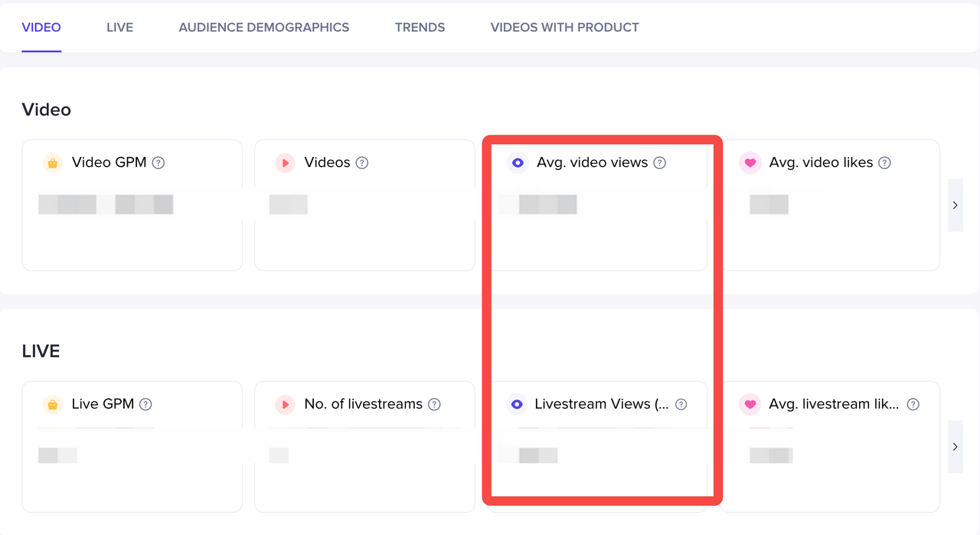
Task: Select the VIDEO tab
Action: pos(41,28)
